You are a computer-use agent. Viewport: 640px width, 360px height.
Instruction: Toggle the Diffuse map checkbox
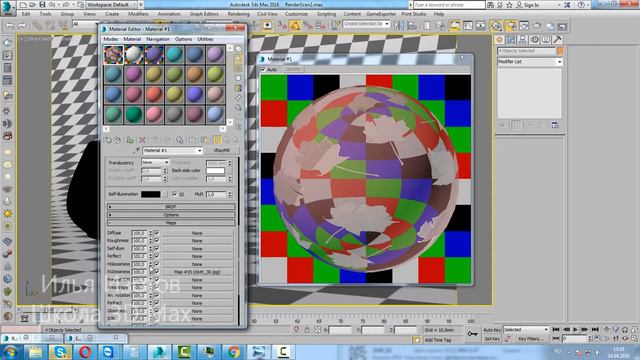click(x=157, y=233)
